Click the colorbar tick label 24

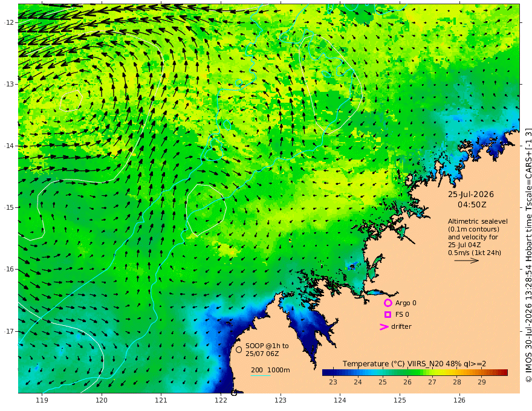click(358, 382)
